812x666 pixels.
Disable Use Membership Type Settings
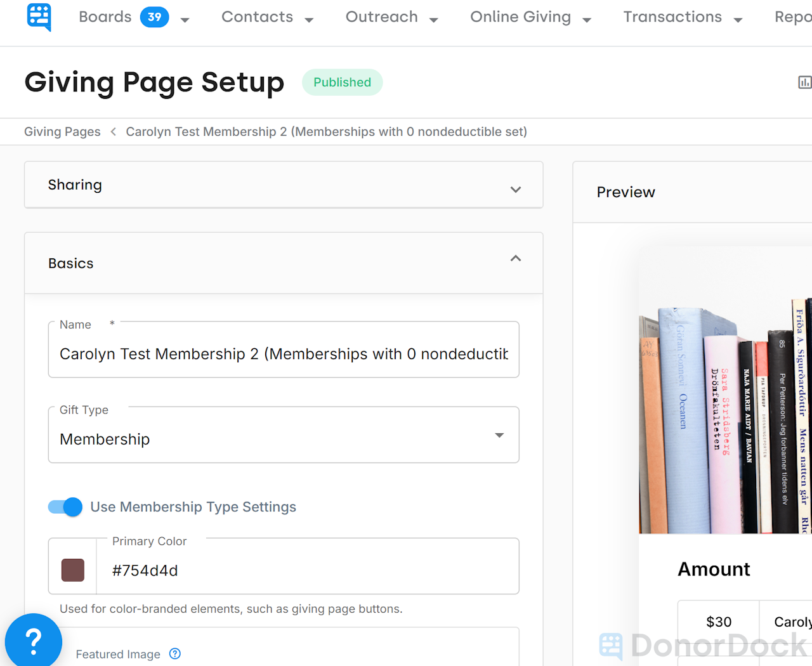[x=65, y=507]
